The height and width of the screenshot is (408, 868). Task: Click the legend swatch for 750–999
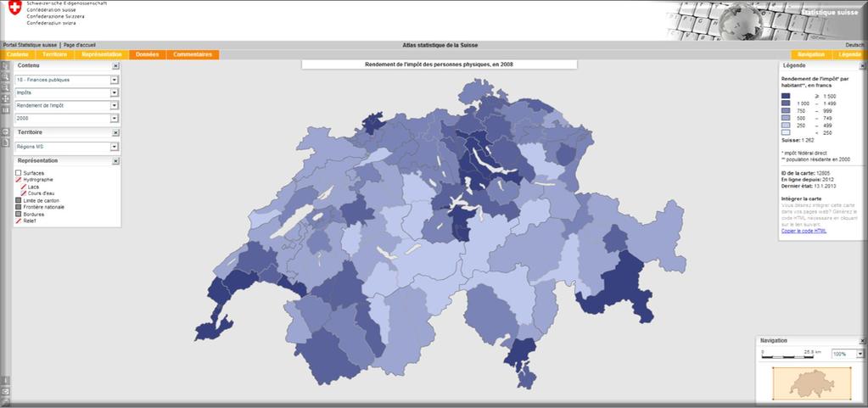click(786, 111)
